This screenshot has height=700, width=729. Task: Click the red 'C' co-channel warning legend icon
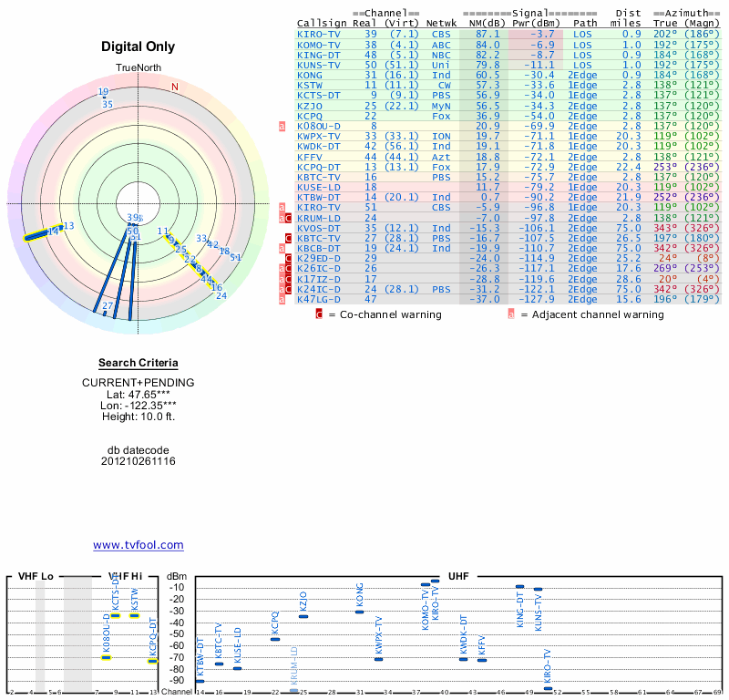[319, 314]
